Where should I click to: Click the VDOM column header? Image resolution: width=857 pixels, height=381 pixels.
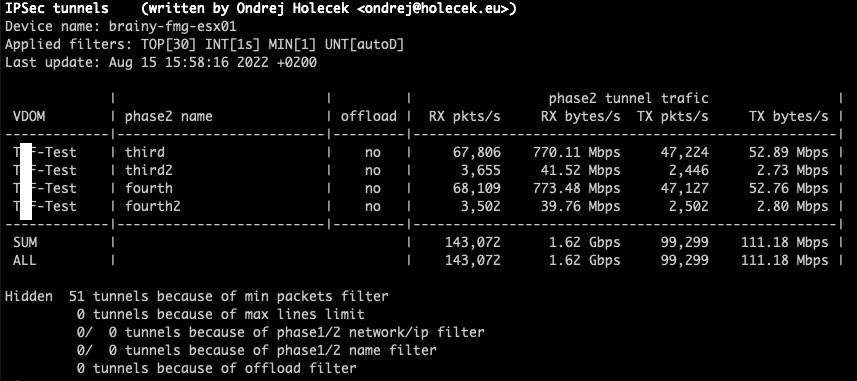tap(30, 116)
